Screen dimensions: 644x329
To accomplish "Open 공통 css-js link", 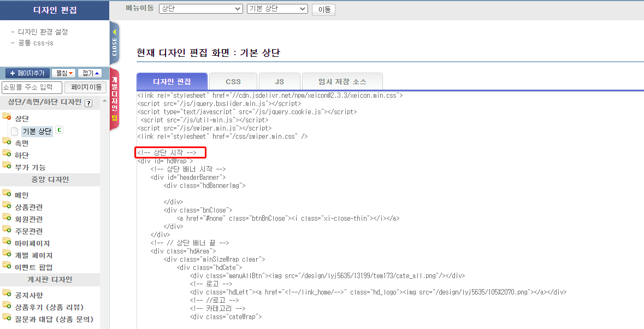I will tap(36, 43).
